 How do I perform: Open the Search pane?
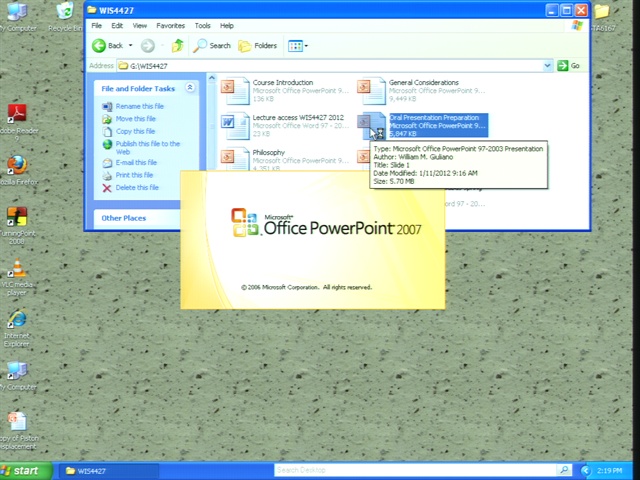pos(212,46)
